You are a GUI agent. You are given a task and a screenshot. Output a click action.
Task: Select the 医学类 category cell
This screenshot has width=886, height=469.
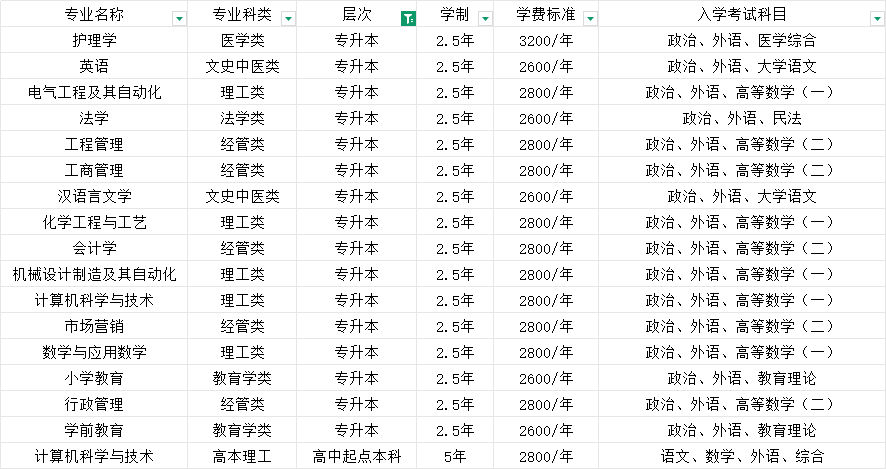click(x=242, y=40)
